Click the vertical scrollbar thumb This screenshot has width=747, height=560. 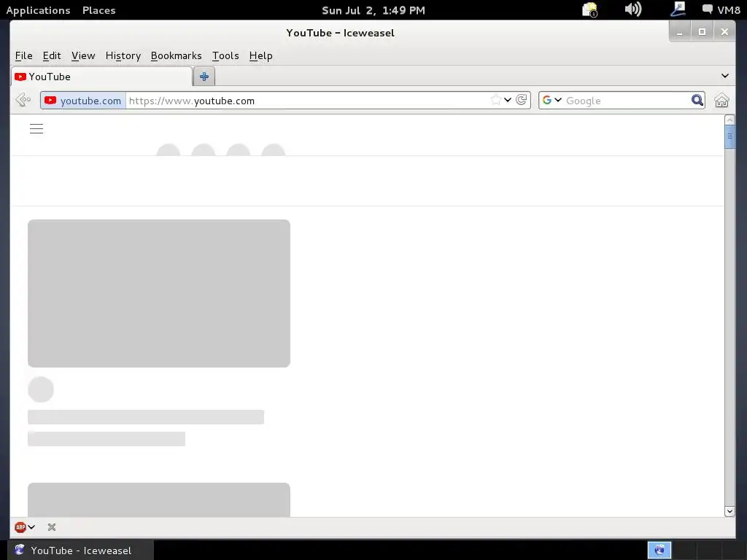(x=729, y=136)
